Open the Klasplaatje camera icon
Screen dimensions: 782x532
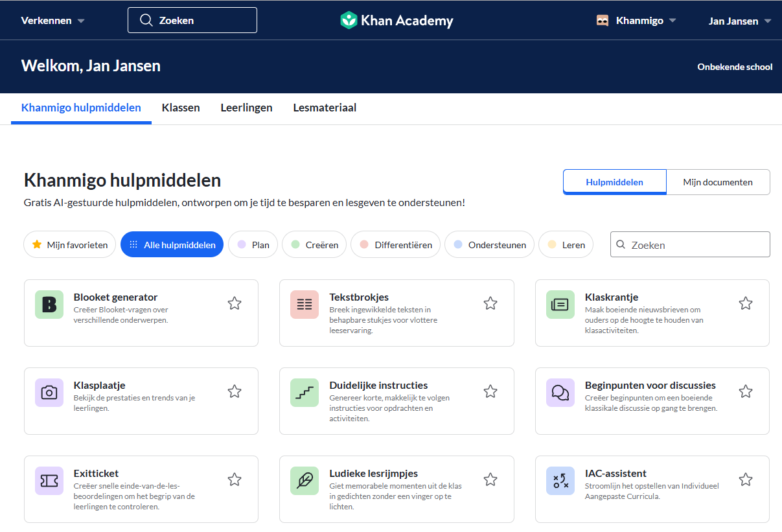click(x=49, y=393)
